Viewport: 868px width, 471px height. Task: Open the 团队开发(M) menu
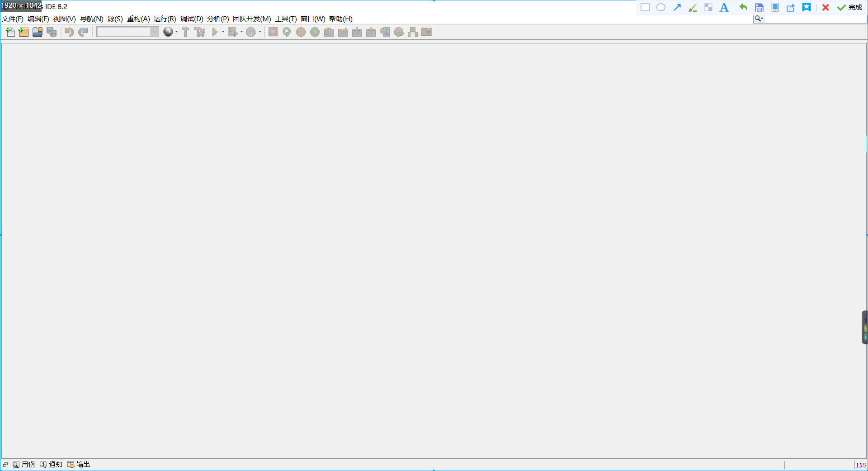pos(252,19)
